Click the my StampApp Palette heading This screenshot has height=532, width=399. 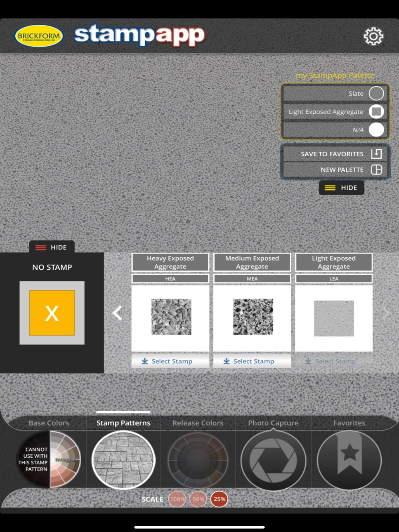[335, 75]
